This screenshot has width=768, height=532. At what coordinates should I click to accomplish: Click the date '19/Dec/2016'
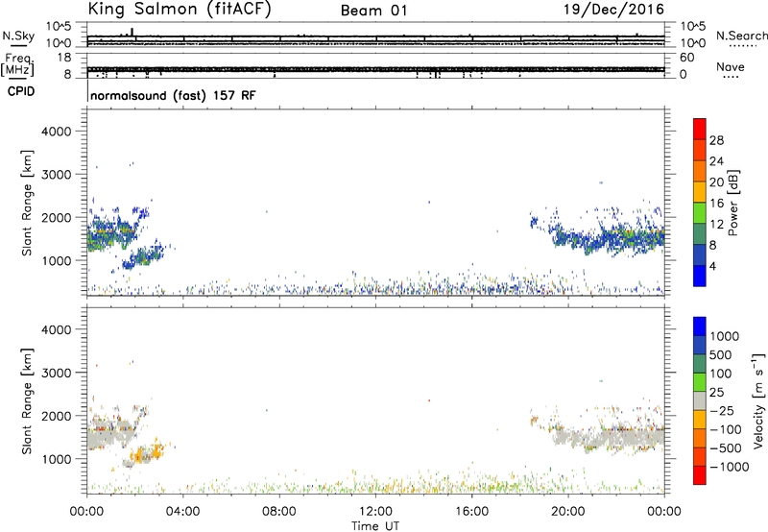pos(613,10)
